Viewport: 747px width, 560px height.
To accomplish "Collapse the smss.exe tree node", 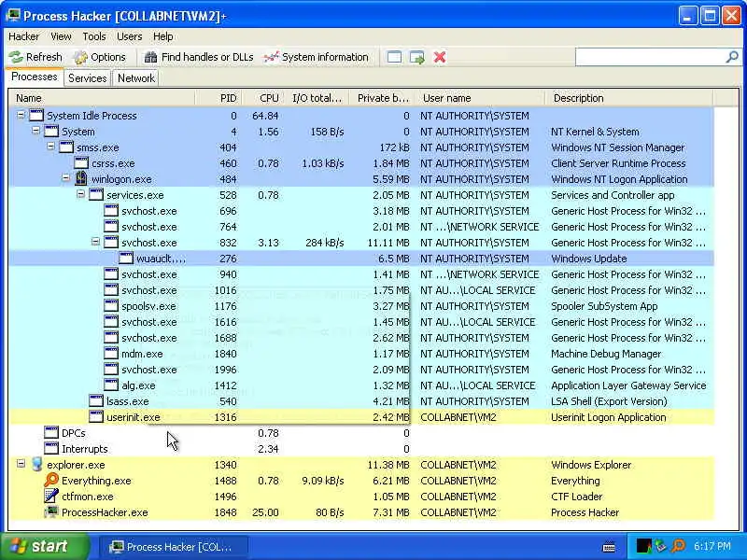I will coord(51,147).
